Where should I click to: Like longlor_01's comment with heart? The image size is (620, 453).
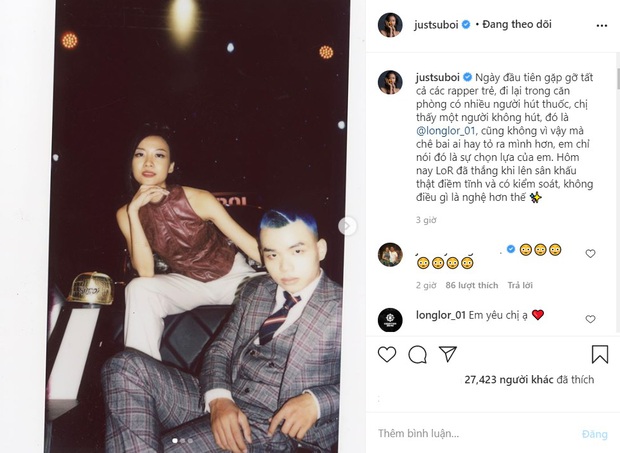tap(590, 319)
